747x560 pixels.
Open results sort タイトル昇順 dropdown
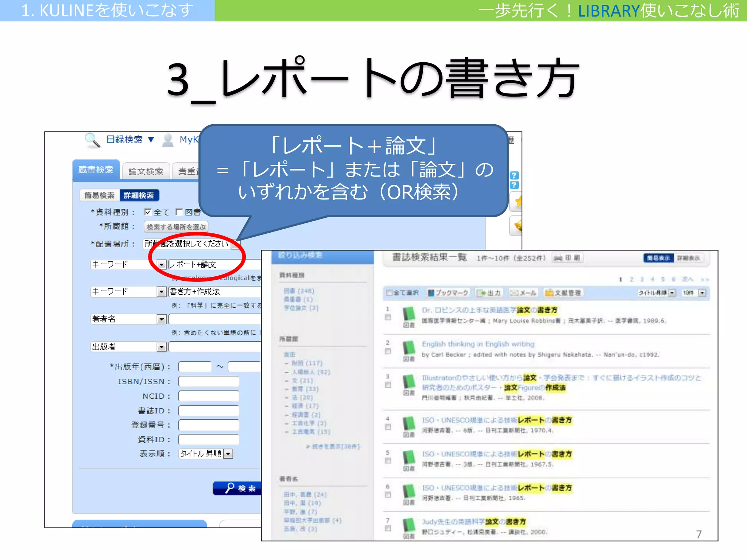(x=672, y=293)
